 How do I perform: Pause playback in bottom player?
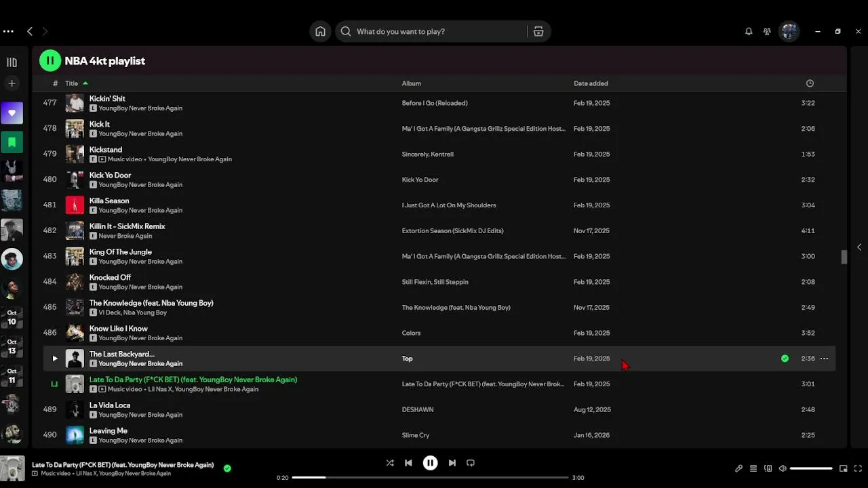click(430, 463)
